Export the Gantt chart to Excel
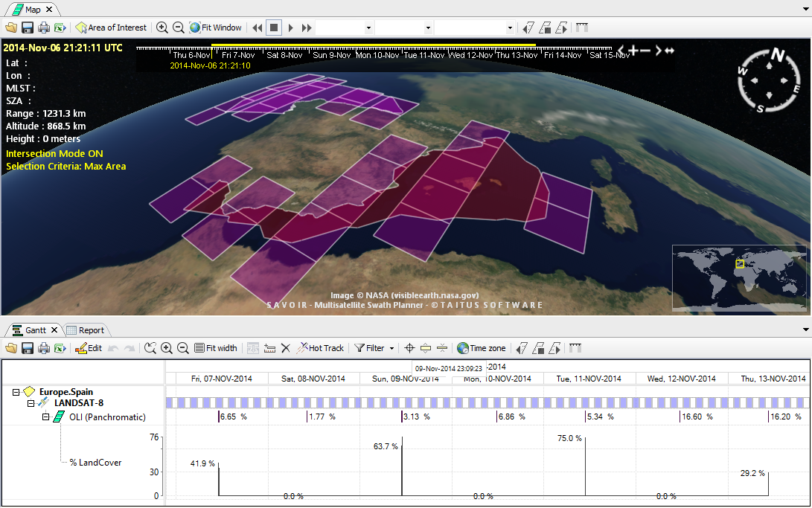812x508 pixels. (x=60, y=348)
